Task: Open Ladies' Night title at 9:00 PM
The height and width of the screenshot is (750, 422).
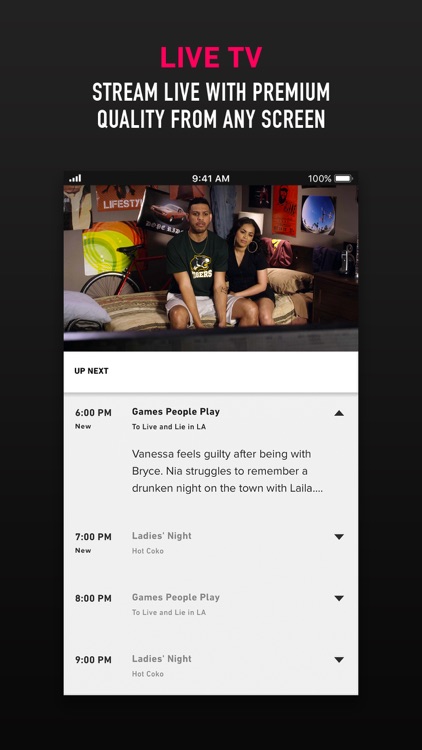Action: (162, 659)
